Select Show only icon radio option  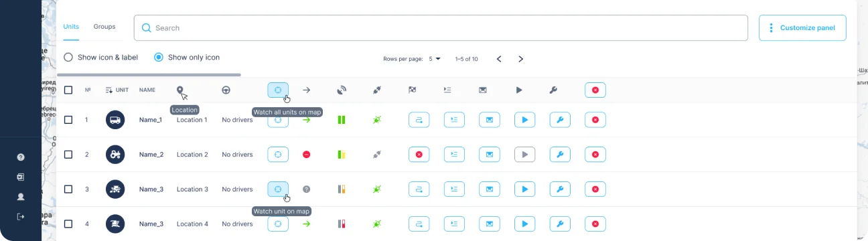tap(159, 58)
